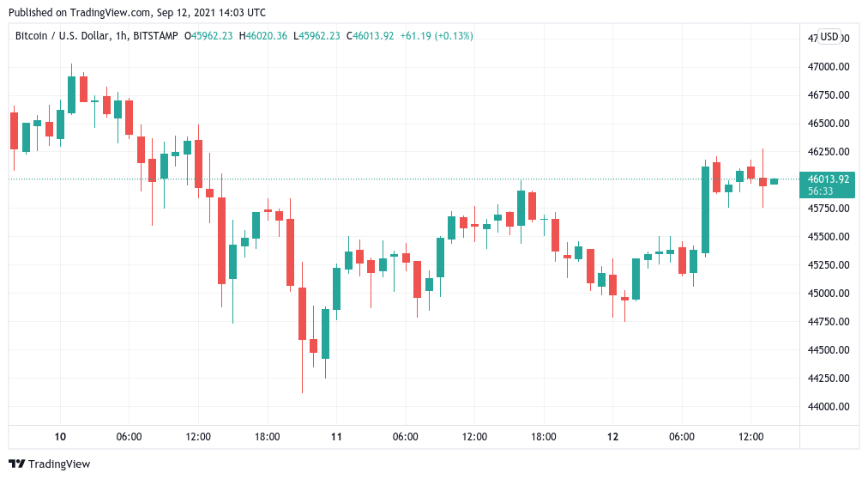Image resolution: width=868 pixels, height=479 pixels.
Task: Select the 44000.00 price axis label
Action: [x=829, y=406]
